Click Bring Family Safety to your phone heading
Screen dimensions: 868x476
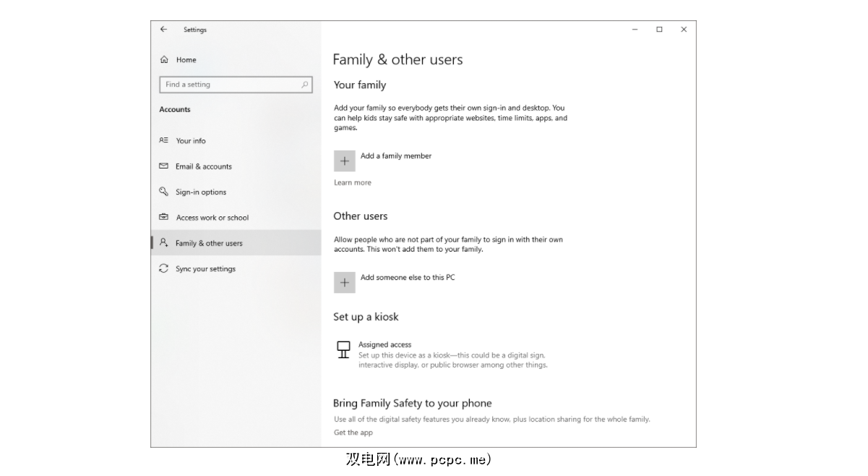(x=412, y=404)
